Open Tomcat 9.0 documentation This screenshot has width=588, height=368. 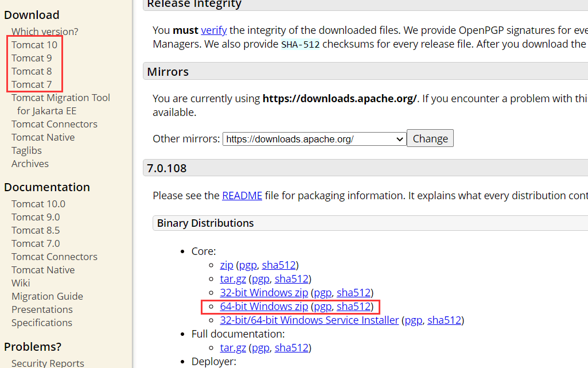(36, 217)
